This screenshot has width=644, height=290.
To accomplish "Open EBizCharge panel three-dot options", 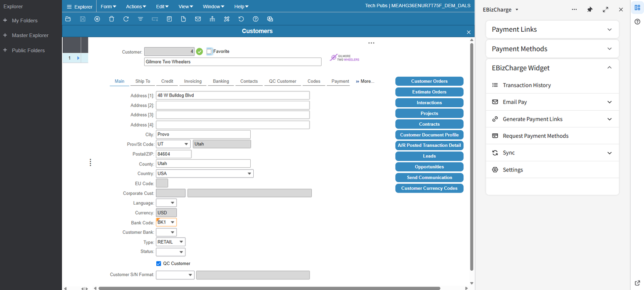I will (574, 9).
